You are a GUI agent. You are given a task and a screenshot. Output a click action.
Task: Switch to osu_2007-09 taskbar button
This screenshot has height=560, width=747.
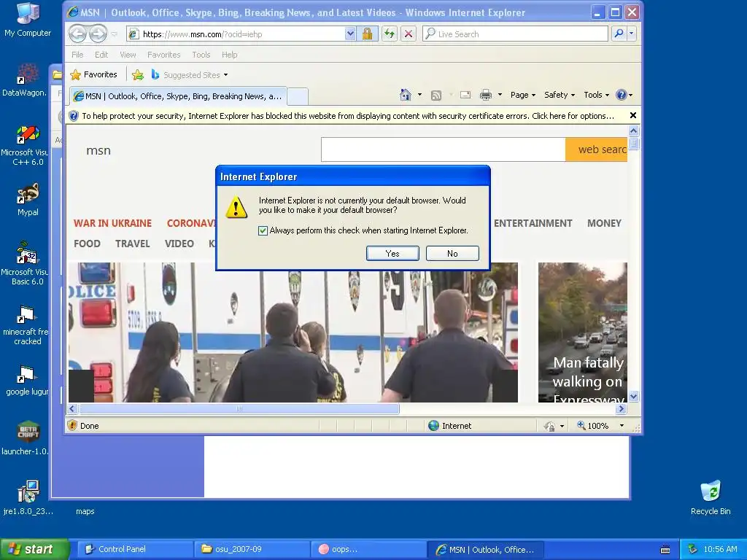point(252,549)
